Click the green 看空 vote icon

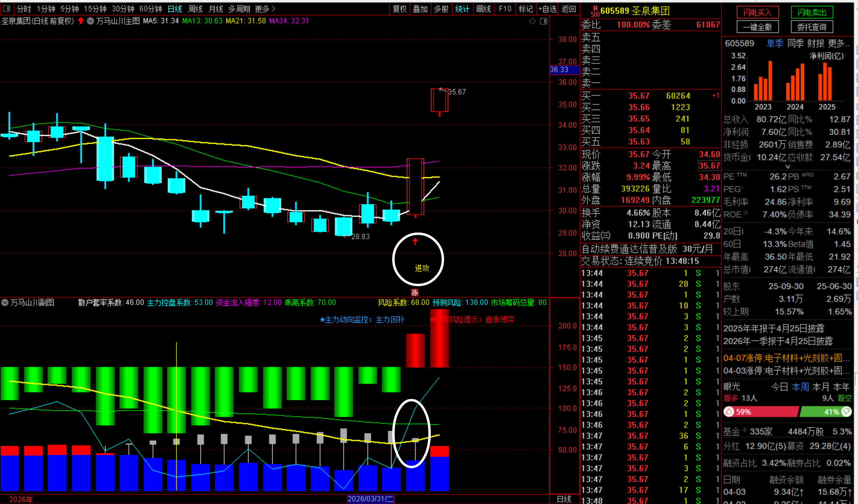846,412
